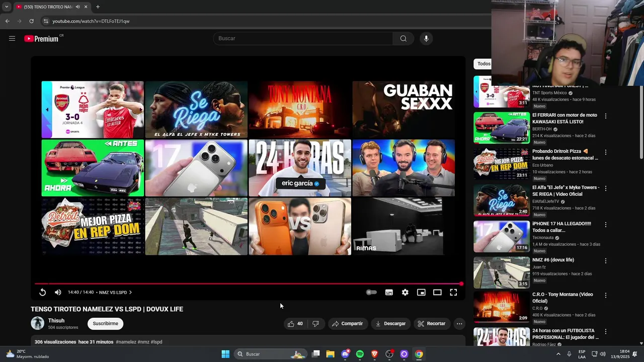Viewport: 644px width, 362px height.
Task: Open Discord from the taskbar
Action: [345, 354]
